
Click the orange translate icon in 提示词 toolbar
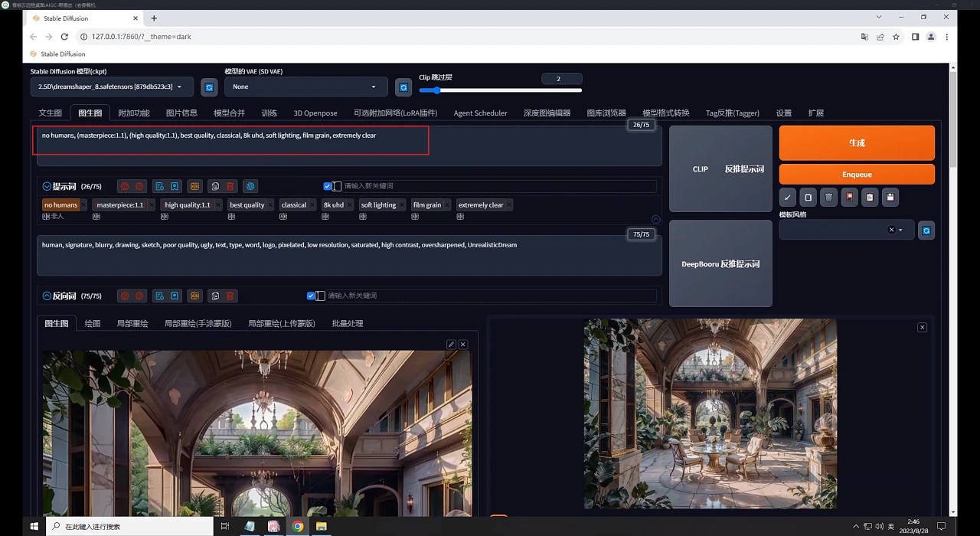click(x=194, y=186)
